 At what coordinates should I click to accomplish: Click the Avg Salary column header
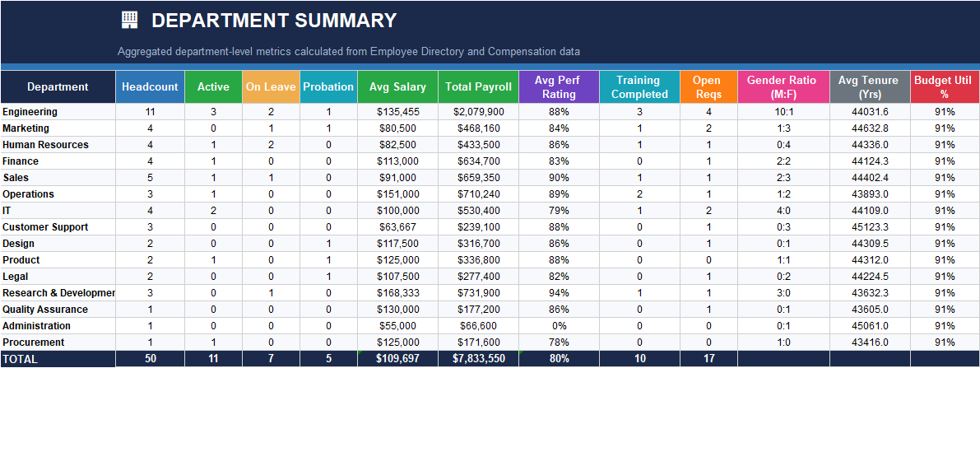[x=397, y=87]
